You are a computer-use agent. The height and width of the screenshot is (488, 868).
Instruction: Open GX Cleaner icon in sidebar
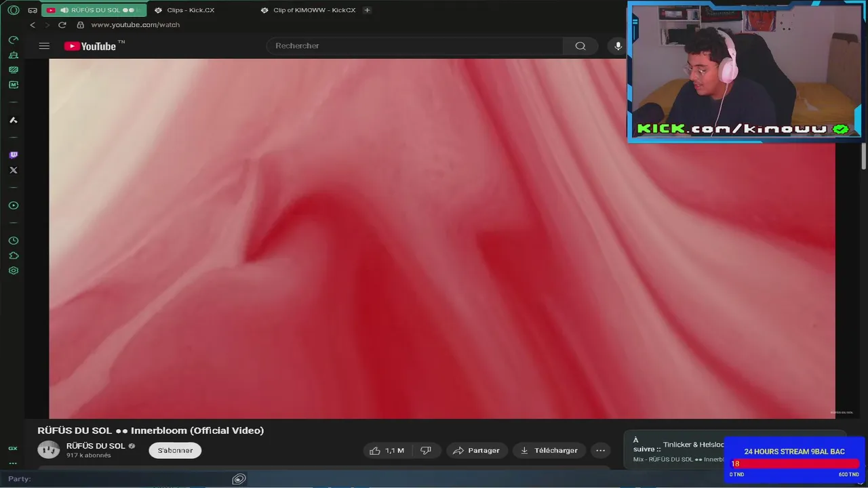click(x=13, y=55)
